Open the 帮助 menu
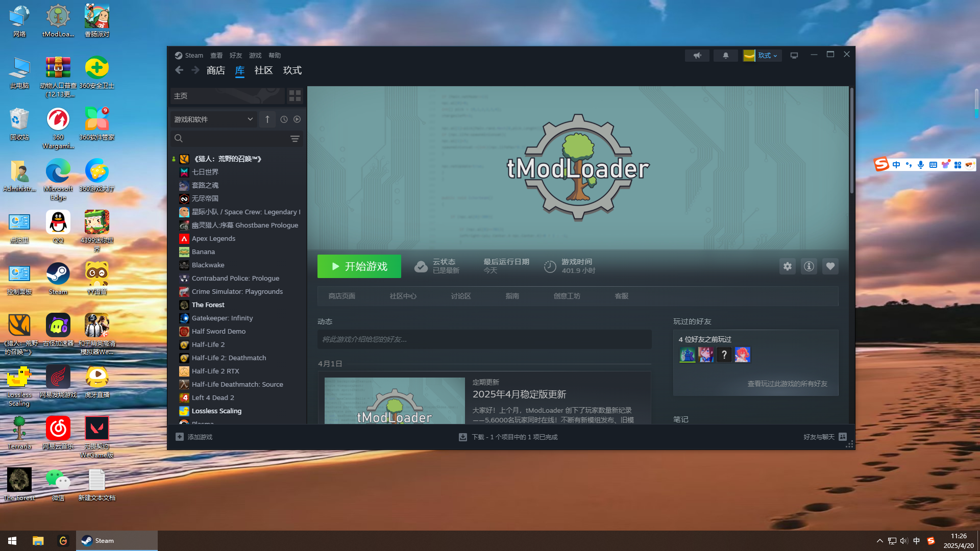 (275, 56)
